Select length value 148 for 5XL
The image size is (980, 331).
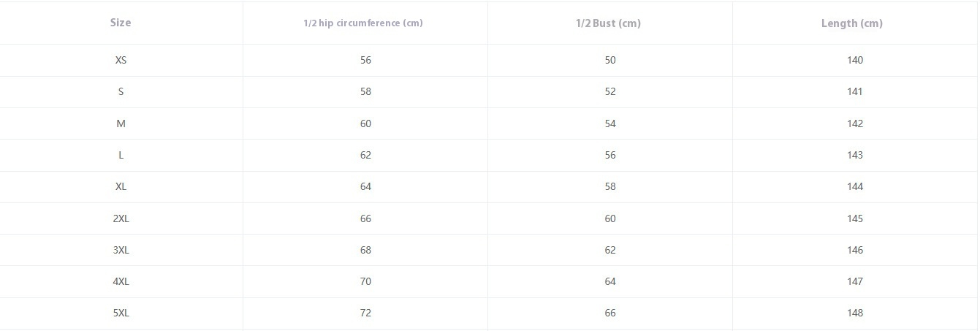(x=855, y=313)
